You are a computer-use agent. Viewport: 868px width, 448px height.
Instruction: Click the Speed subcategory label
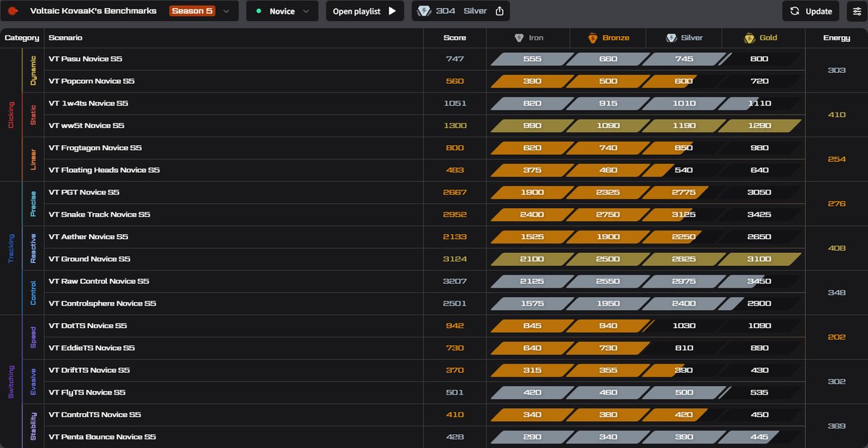tap(33, 337)
